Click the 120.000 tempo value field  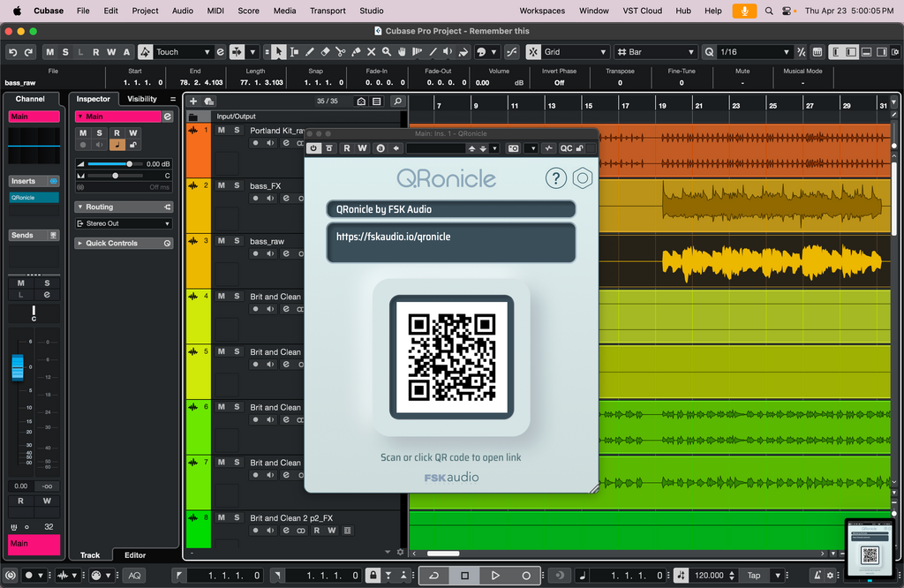(x=709, y=576)
